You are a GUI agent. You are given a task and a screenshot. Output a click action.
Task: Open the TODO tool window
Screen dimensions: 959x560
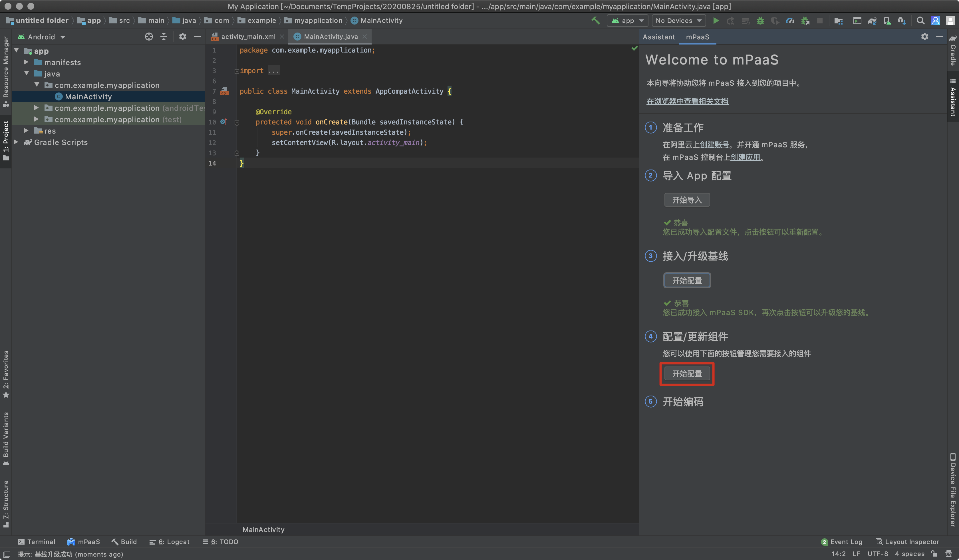[x=220, y=542]
